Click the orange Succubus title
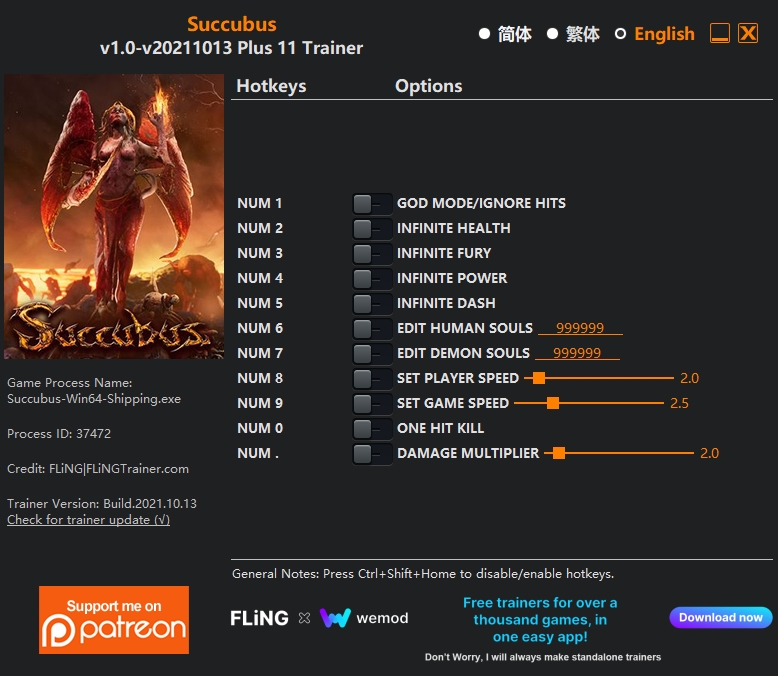Image resolution: width=778 pixels, height=676 pixels. click(x=232, y=24)
